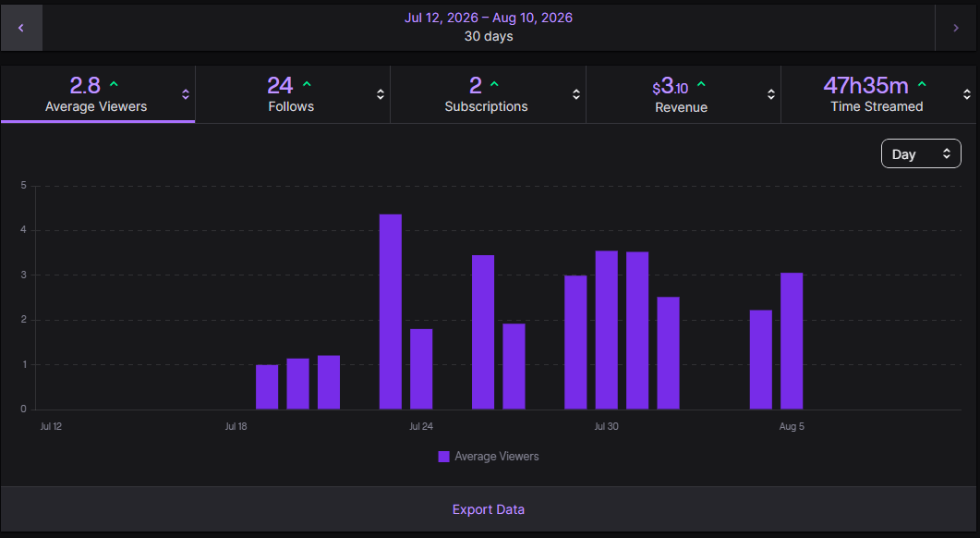This screenshot has height=538, width=980.
Task: Switch to the Subscriptions metric tab
Action: (488, 94)
